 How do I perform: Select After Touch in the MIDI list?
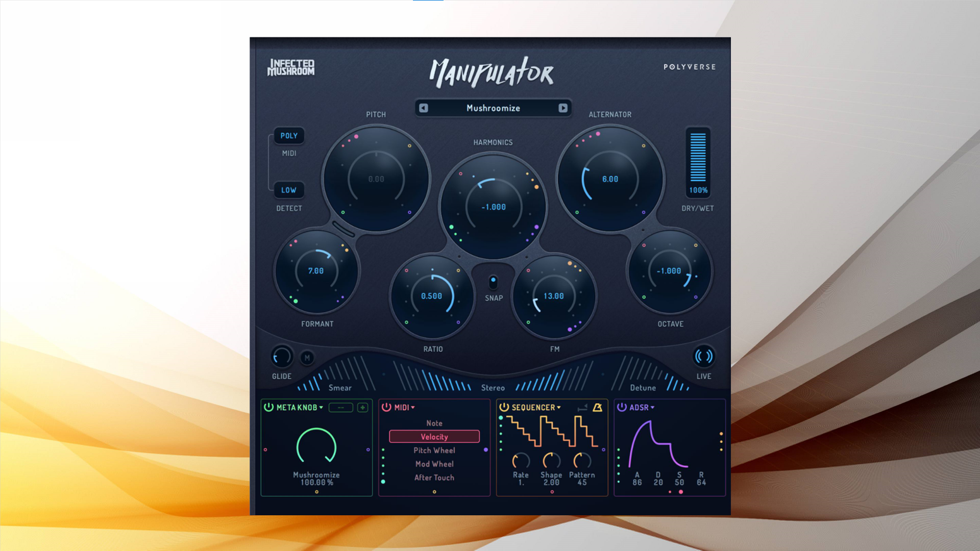(x=434, y=478)
